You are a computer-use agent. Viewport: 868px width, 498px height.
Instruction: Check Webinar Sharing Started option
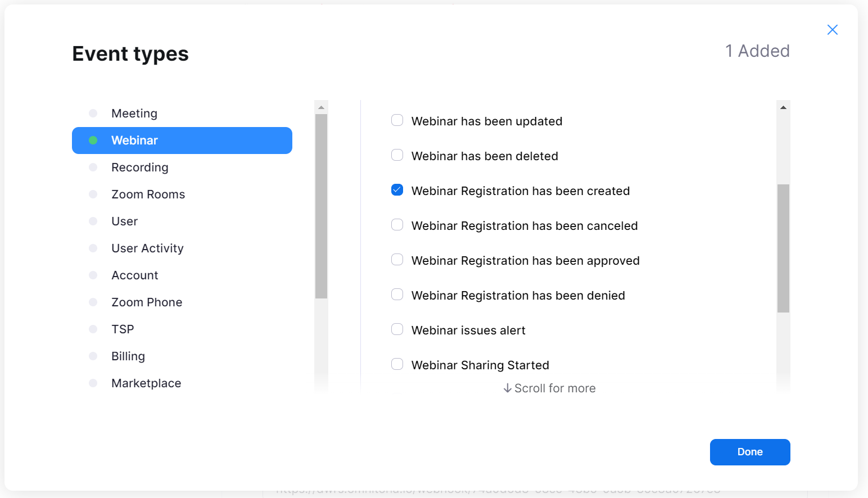pyautogui.click(x=397, y=364)
